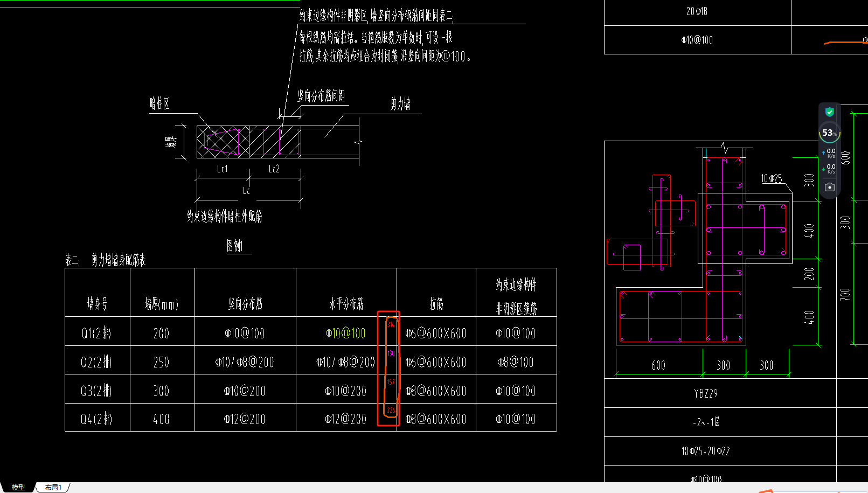Select the Q4(2排) row label
The image size is (868, 493).
click(x=96, y=419)
